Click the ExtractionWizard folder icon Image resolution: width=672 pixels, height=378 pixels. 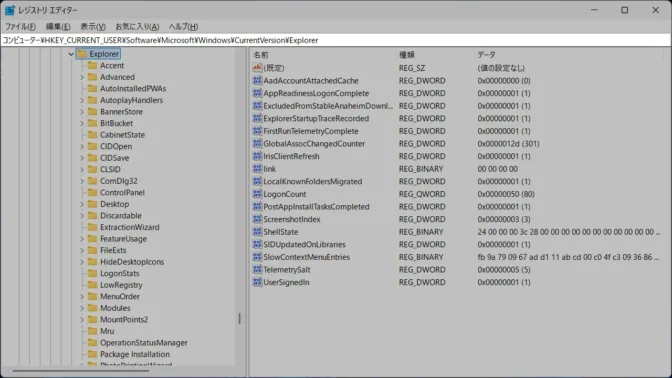point(92,227)
